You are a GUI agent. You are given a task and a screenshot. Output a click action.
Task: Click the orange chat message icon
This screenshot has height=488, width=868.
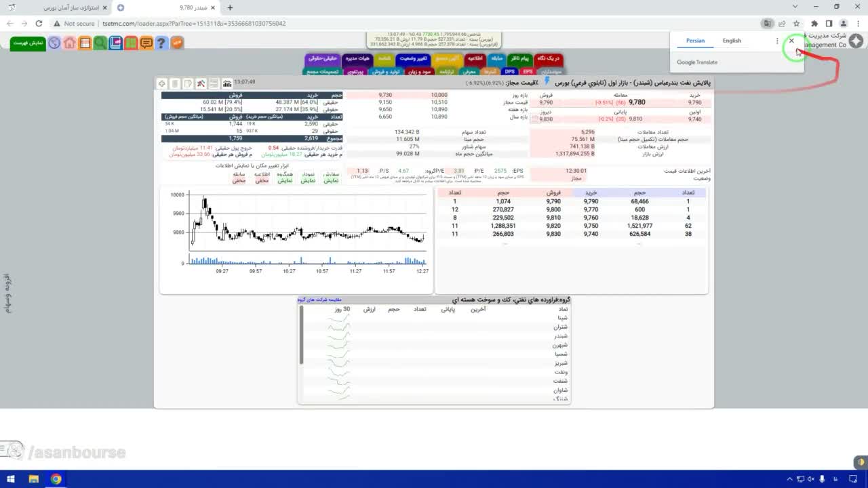point(146,43)
